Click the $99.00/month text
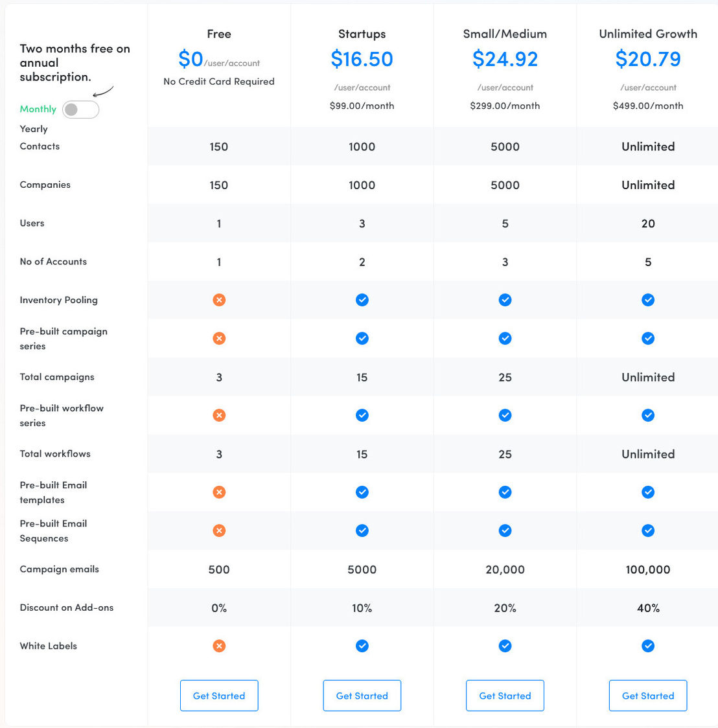718x728 pixels. (x=362, y=106)
